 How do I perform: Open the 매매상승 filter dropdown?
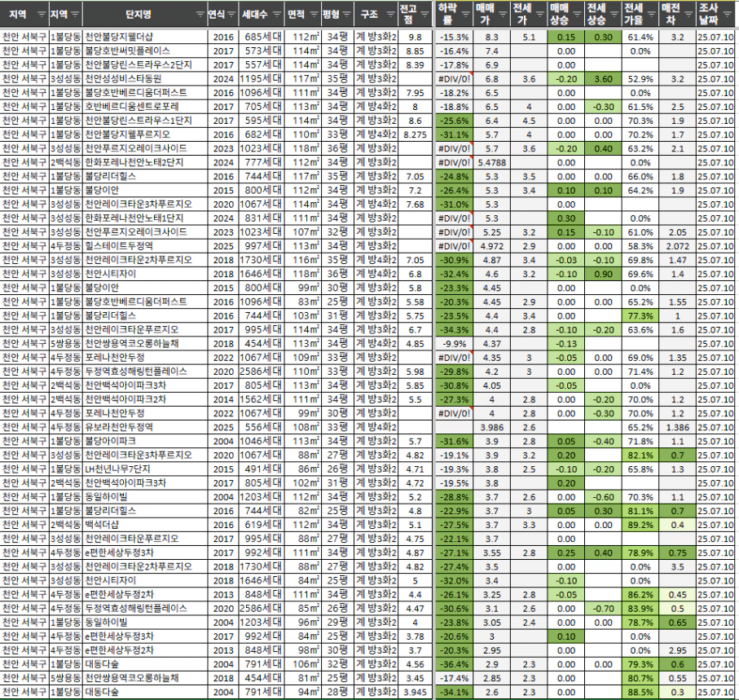pos(578,15)
